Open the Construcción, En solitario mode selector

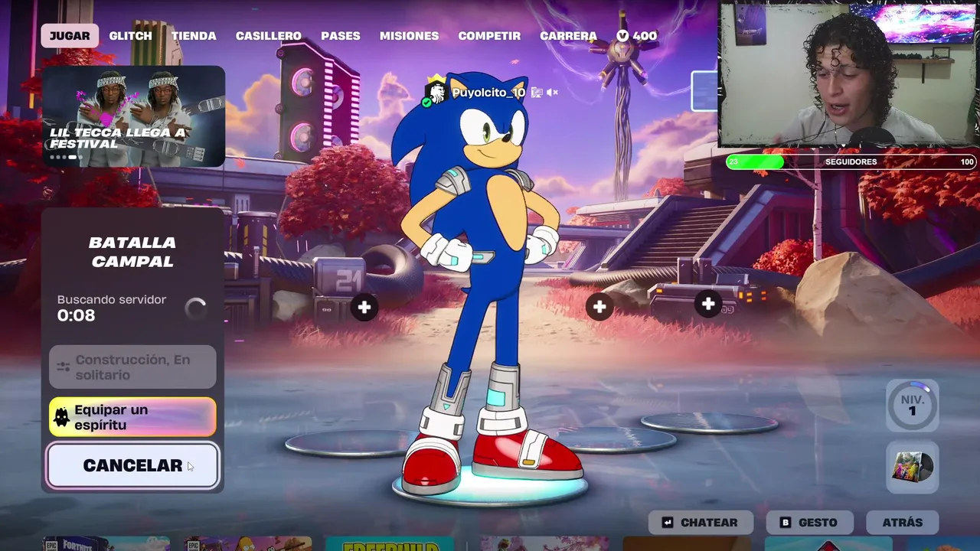click(132, 367)
